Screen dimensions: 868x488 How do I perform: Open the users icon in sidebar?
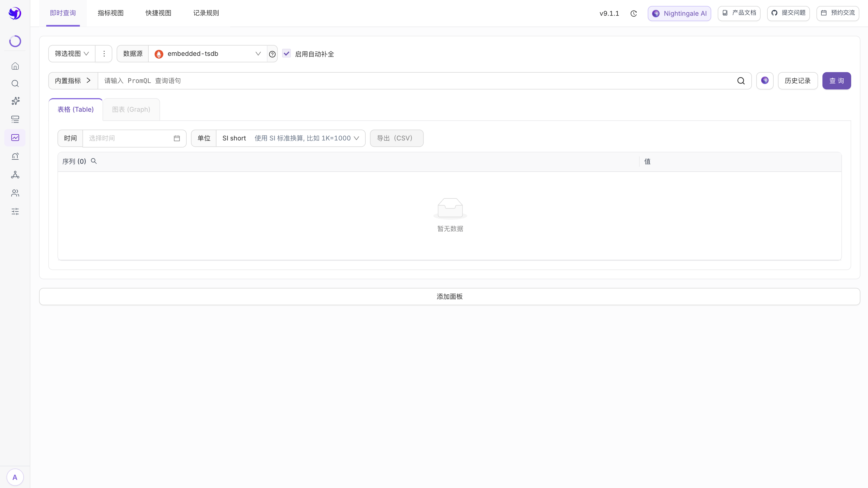point(15,193)
